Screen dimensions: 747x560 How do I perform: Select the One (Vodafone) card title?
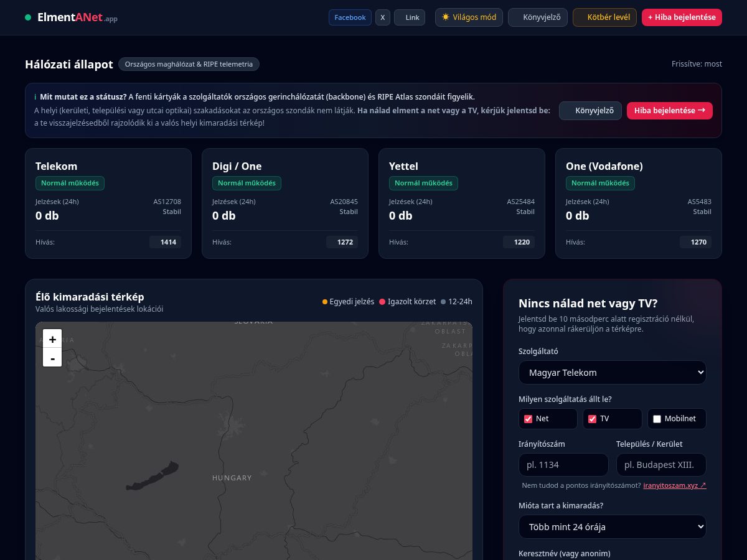pyautogui.click(x=604, y=166)
